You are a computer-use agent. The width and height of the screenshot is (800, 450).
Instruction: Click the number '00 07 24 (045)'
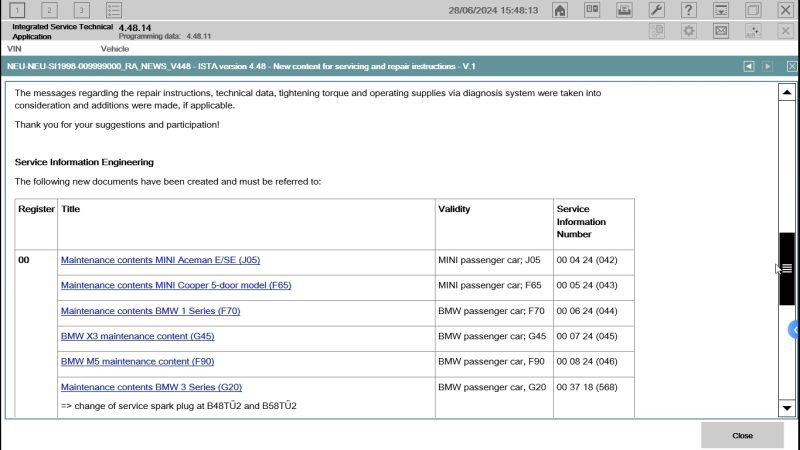pos(587,336)
